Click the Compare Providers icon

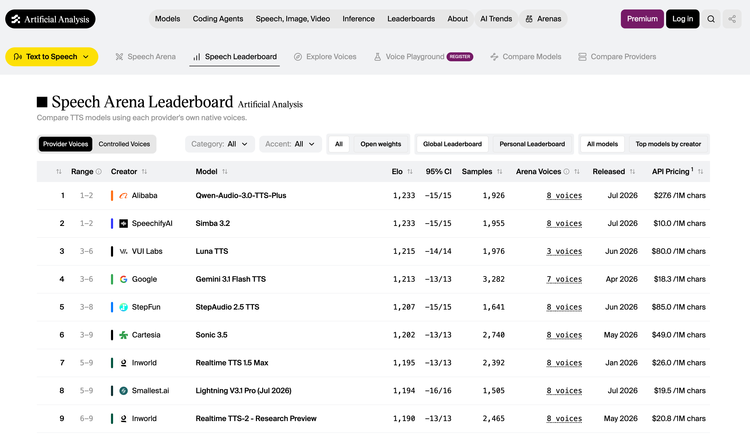pyautogui.click(x=582, y=56)
